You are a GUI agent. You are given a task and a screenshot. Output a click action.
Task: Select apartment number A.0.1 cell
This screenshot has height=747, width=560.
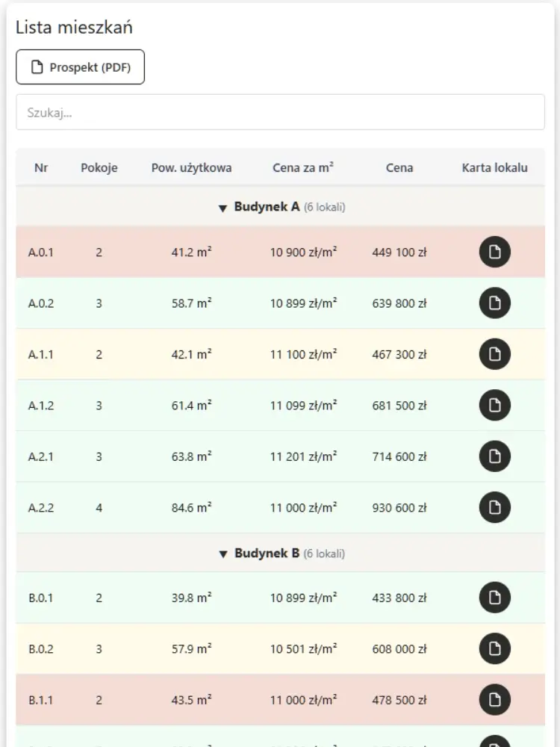tap(41, 252)
